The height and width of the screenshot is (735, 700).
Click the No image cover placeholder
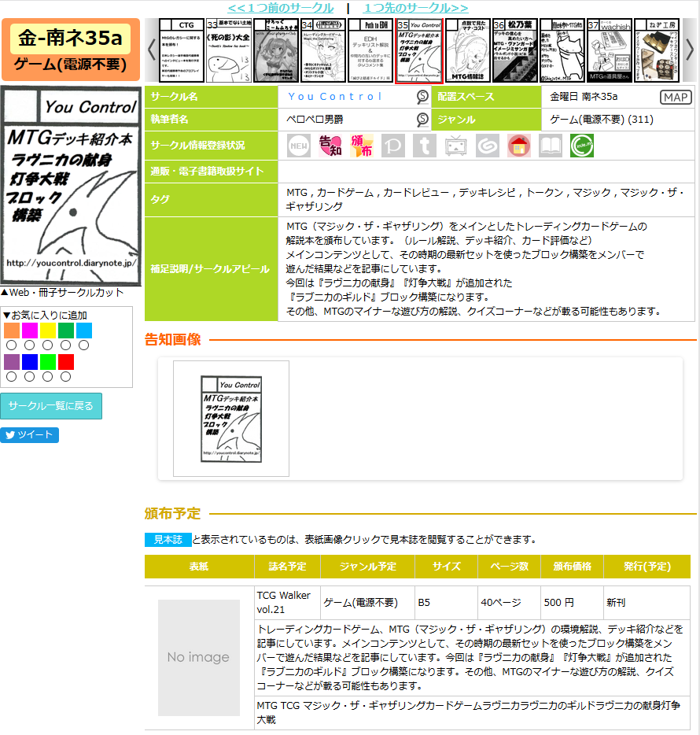click(x=199, y=658)
